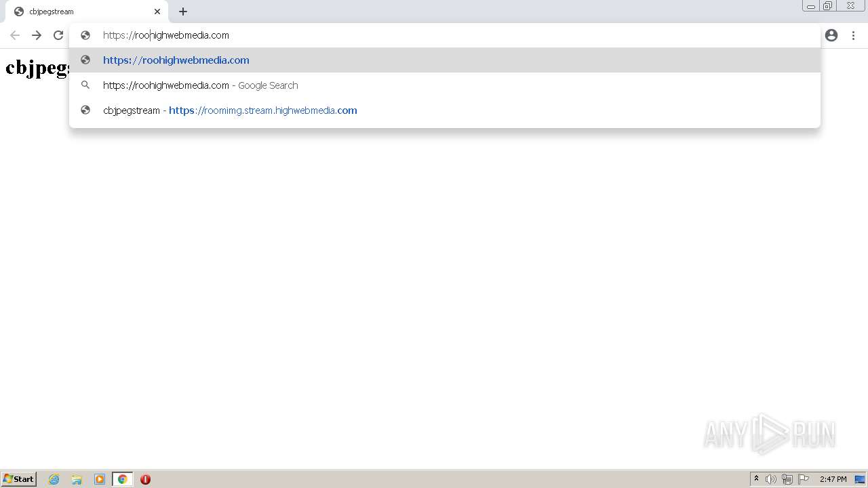Click the 2:47 PM system clock

point(833,479)
